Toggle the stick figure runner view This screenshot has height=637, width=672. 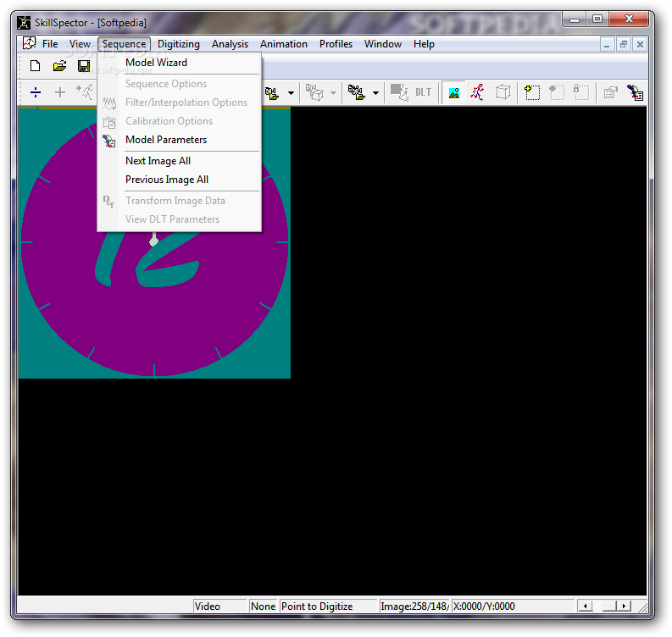[x=477, y=92]
